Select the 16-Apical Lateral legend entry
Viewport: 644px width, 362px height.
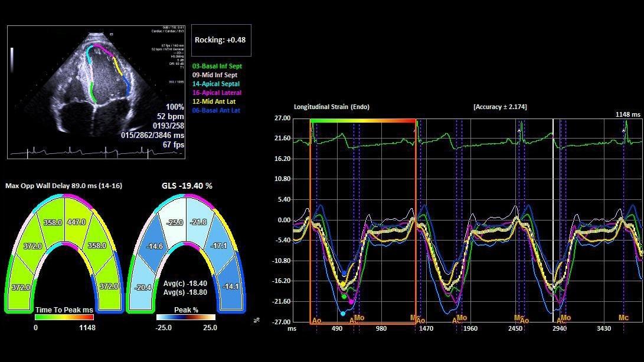217,93
